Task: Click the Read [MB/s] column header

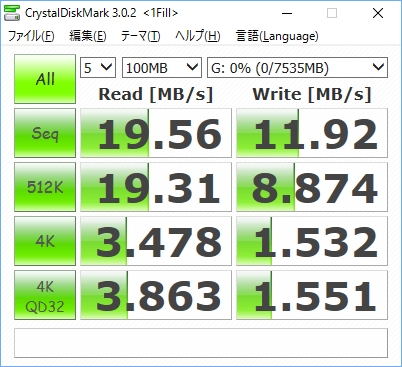Action: [156, 94]
